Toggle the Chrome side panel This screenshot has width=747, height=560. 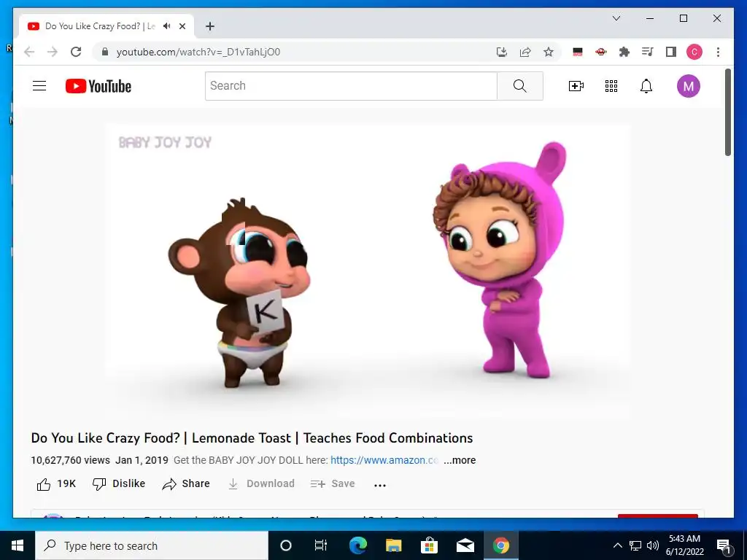(671, 52)
